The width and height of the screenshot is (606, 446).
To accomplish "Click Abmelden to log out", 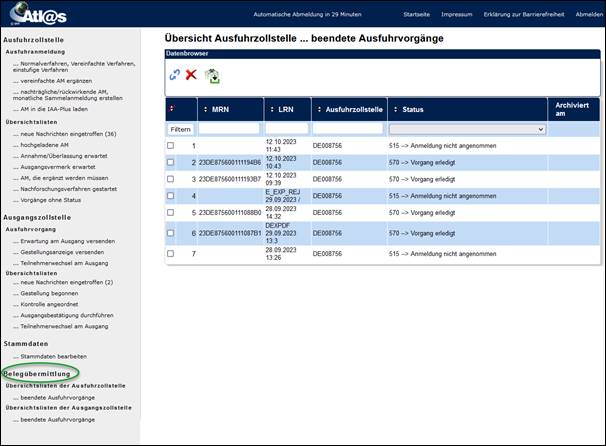I will (x=589, y=16).
